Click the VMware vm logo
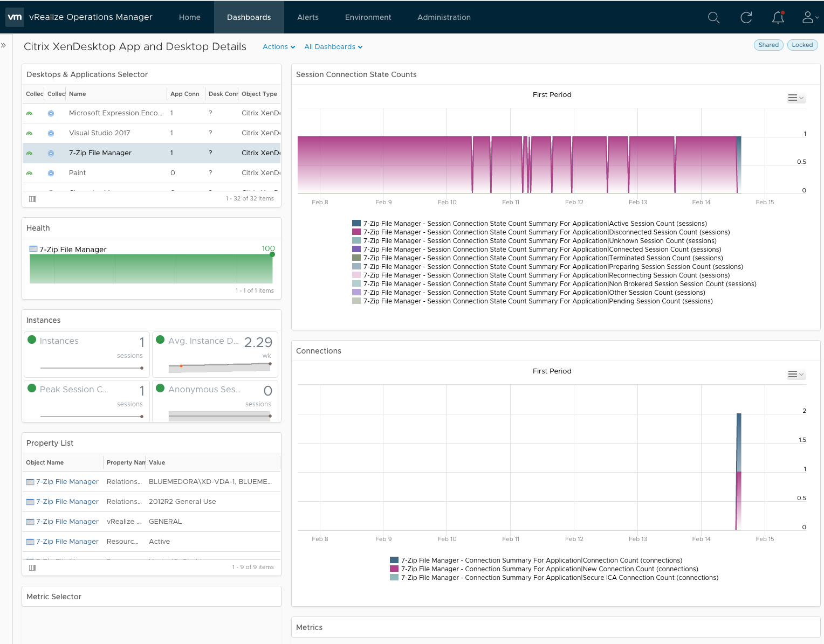Viewport: 824px width, 644px height. pyautogui.click(x=15, y=17)
